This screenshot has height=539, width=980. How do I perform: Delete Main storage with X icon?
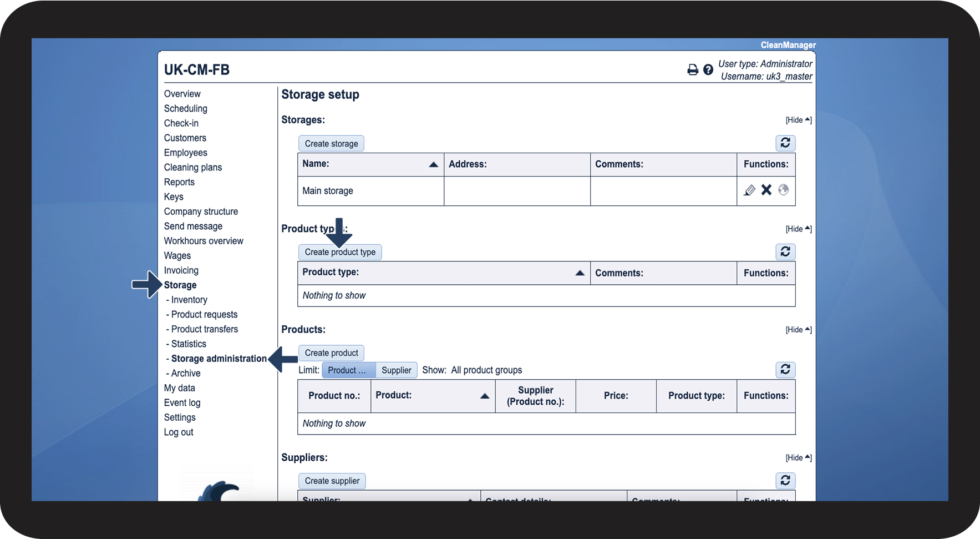point(766,190)
